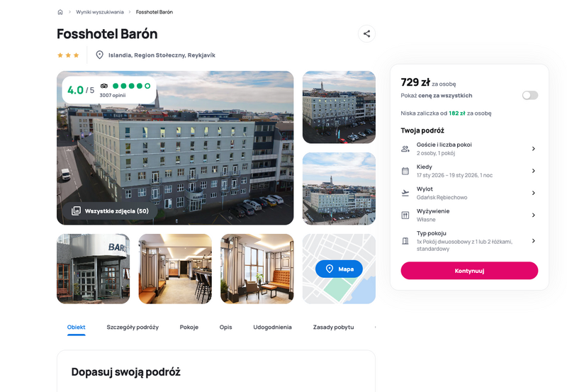
Task: Expand the Kiedy dates chevron
Action: click(x=534, y=171)
